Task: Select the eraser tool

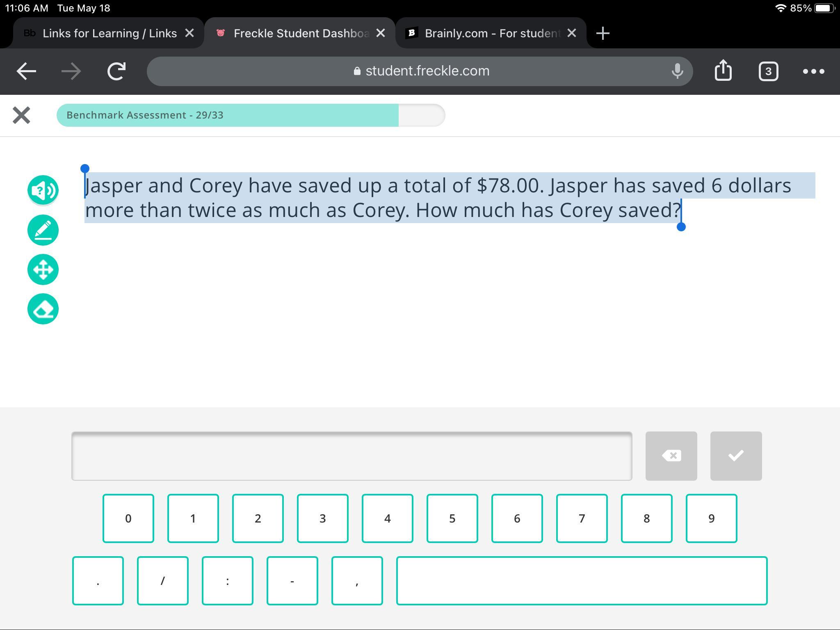Action: (x=43, y=309)
